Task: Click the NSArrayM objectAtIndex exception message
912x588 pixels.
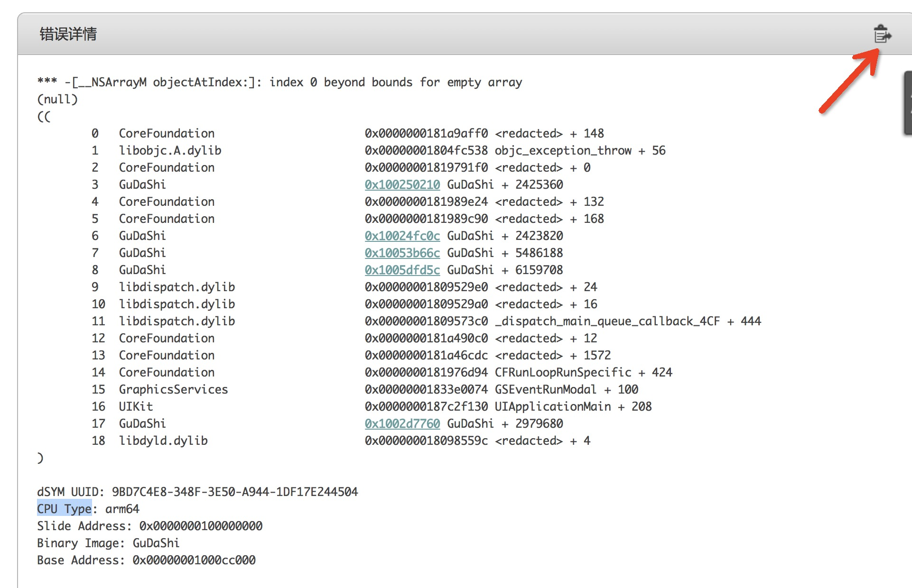Action: point(279,82)
